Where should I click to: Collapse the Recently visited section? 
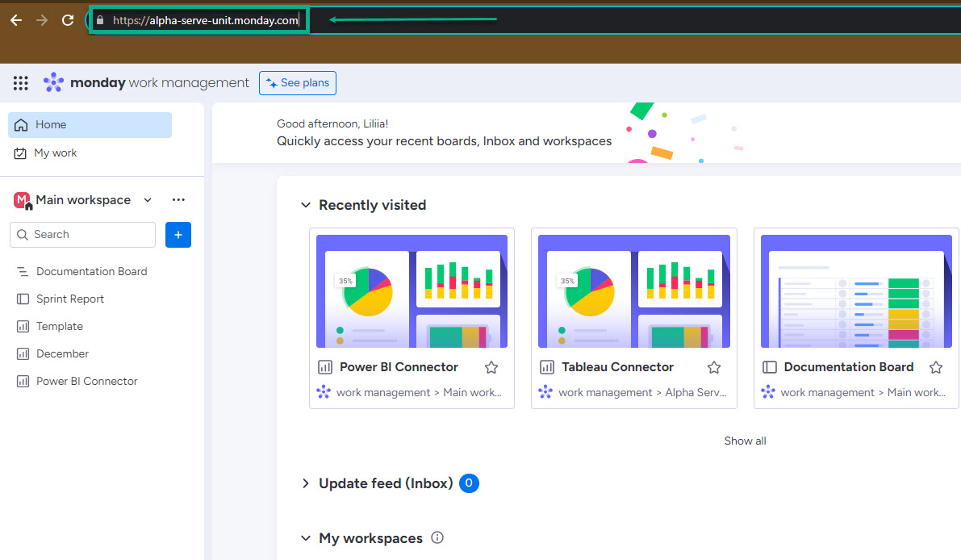point(305,205)
